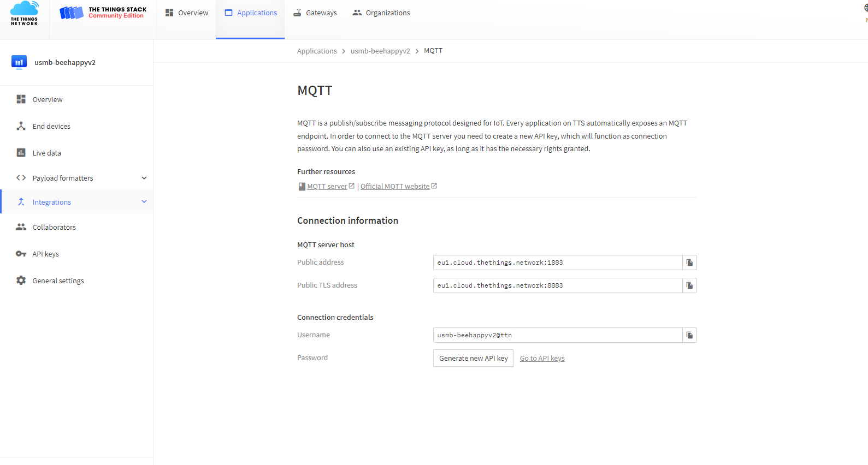Click the Applications window icon in header
The image size is (868, 465).
(229, 13)
